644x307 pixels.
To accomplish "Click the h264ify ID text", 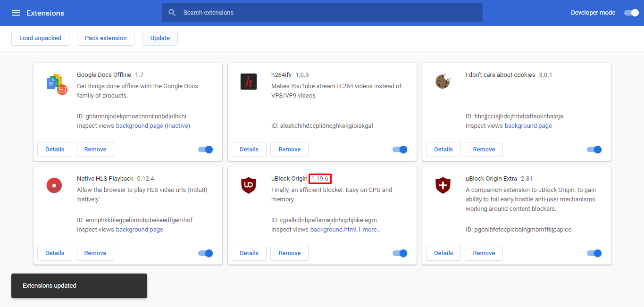I will 322,126.
